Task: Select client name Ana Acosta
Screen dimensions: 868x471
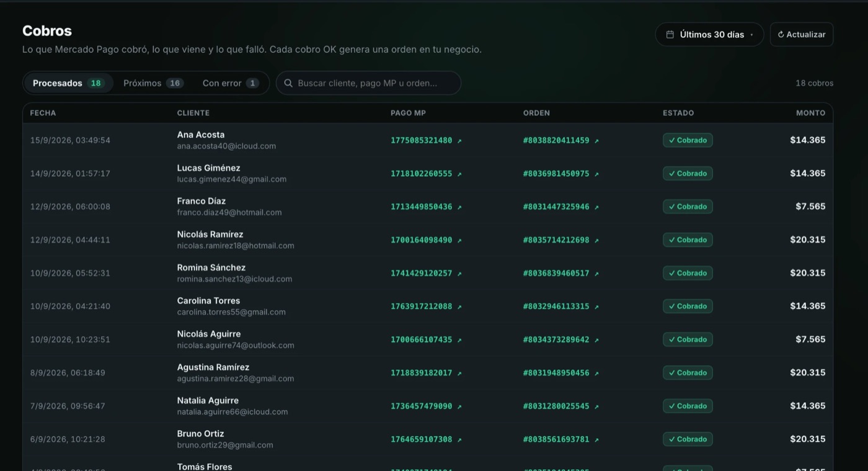Action: pyautogui.click(x=201, y=135)
